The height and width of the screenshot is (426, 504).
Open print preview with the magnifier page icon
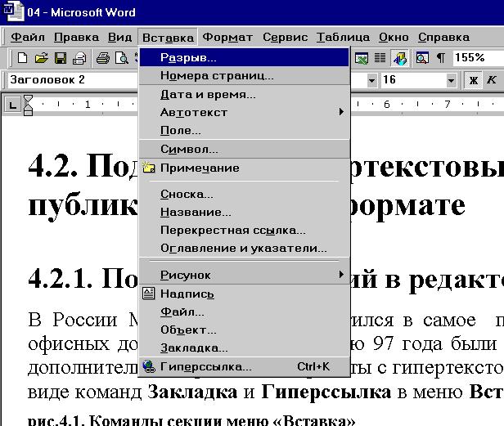(122, 58)
